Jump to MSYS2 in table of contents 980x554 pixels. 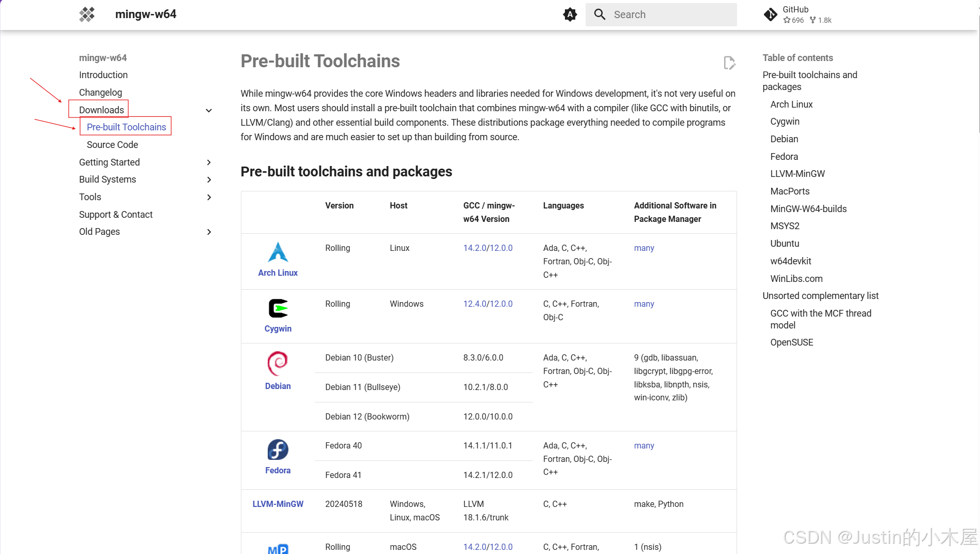tap(785, 226)
